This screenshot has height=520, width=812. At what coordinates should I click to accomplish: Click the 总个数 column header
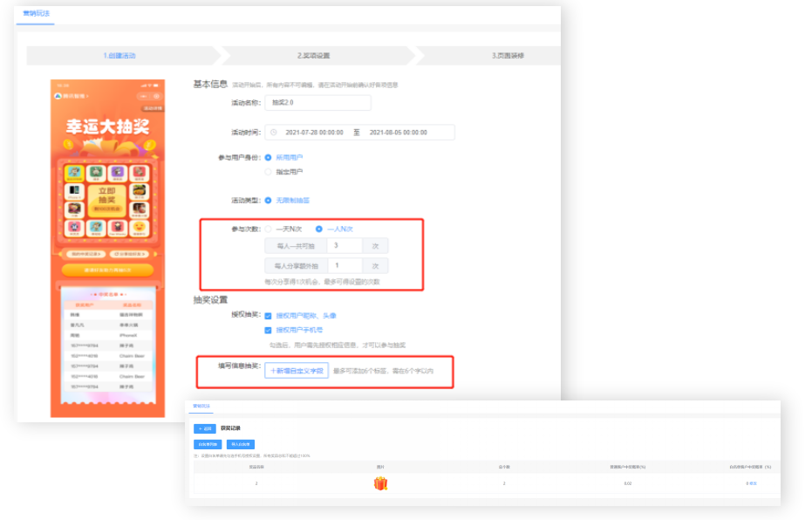pos(504,467)
